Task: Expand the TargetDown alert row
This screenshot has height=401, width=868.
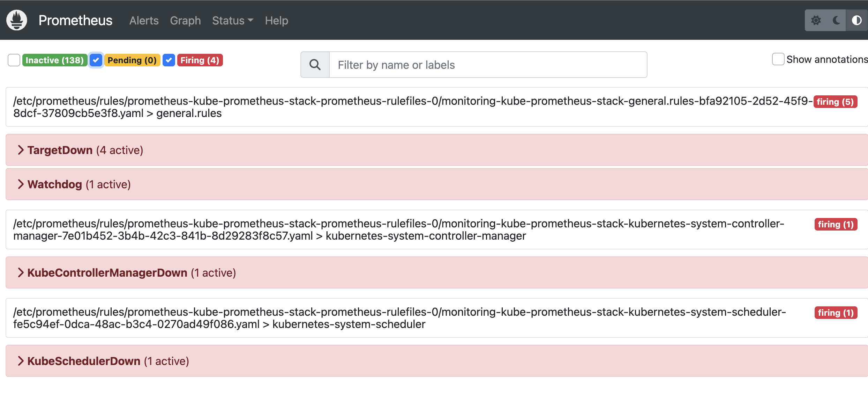Action: pos(21,150)
